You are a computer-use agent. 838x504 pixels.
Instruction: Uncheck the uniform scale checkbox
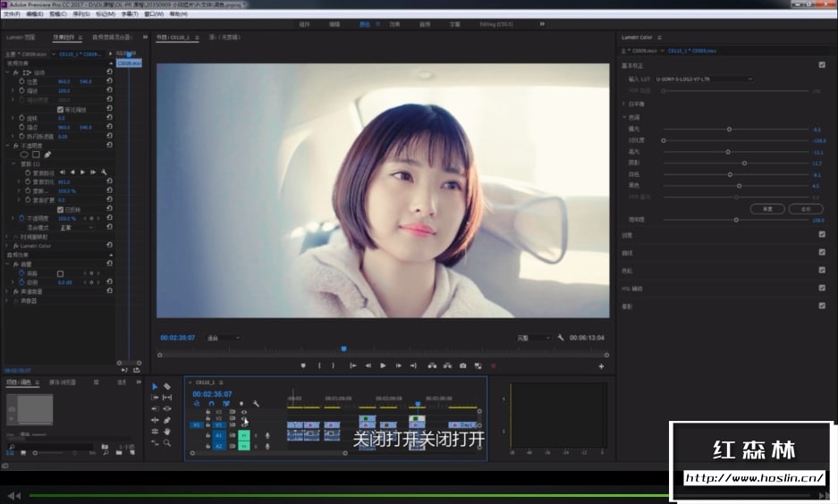[x=60, y=109]
